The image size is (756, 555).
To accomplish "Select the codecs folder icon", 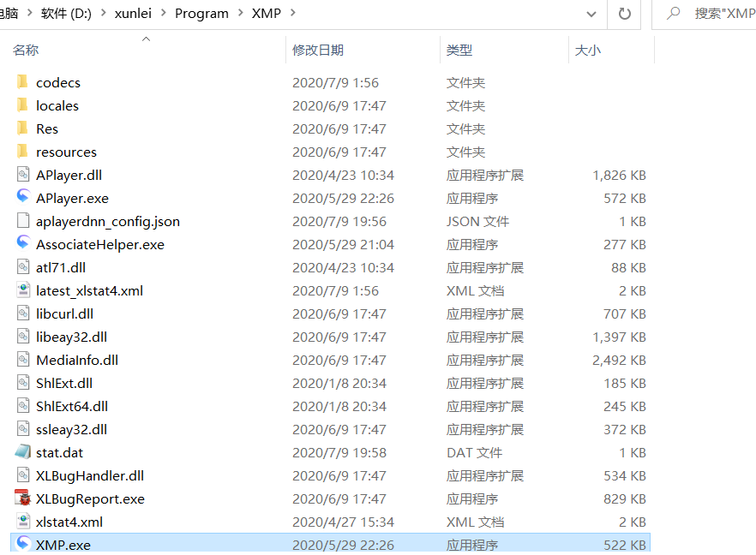I will tap(23, 82).
